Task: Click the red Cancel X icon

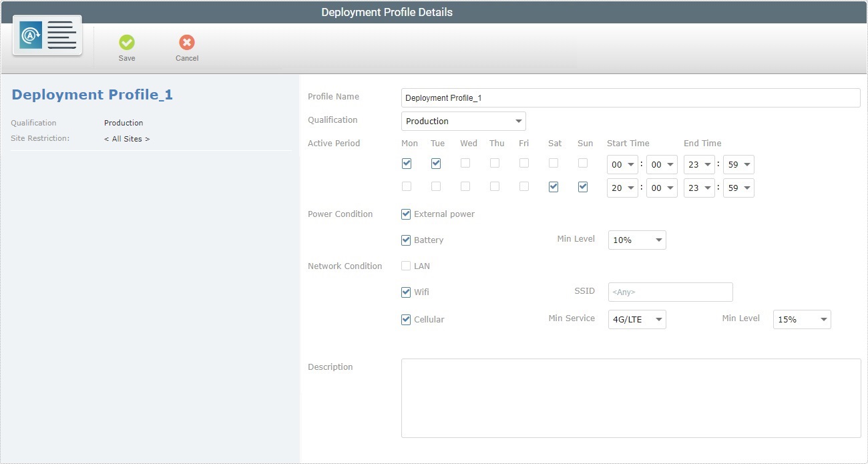Action: pos(187,43)
